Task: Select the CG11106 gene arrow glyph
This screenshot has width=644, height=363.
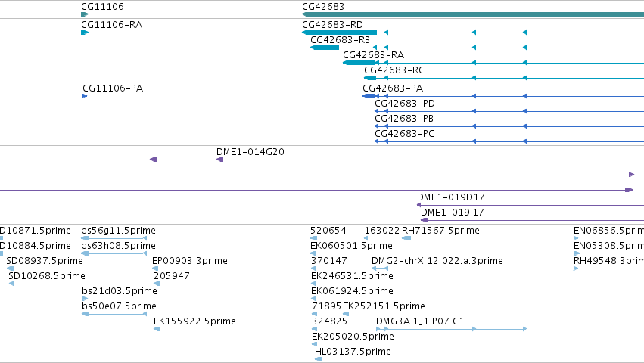Action: pyautogui.click(x=85, y=14)
